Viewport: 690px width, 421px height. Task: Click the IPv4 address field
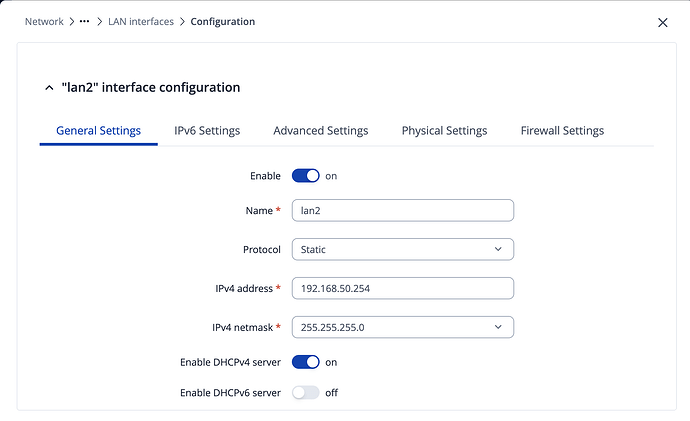pyautogui.click(x=402, y=288)
